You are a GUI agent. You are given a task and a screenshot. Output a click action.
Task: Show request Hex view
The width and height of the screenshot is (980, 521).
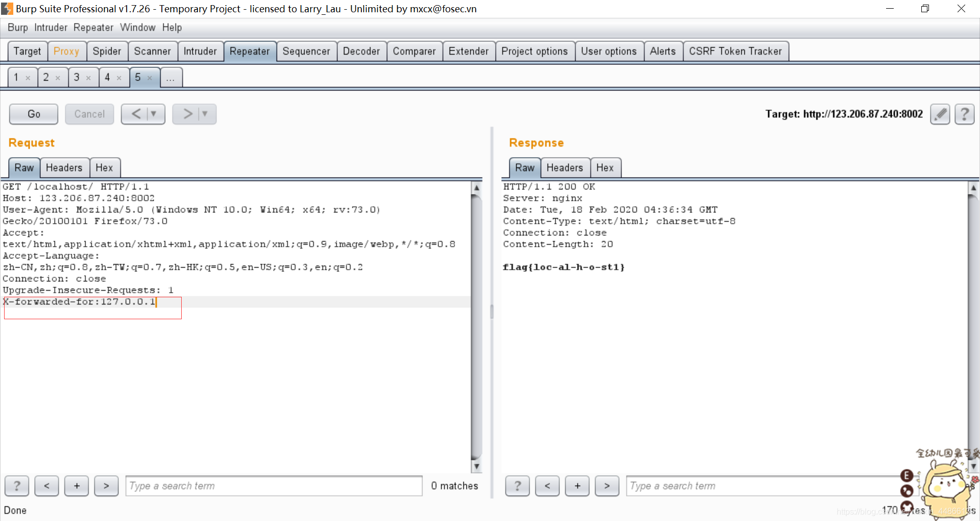pos(105,168)
